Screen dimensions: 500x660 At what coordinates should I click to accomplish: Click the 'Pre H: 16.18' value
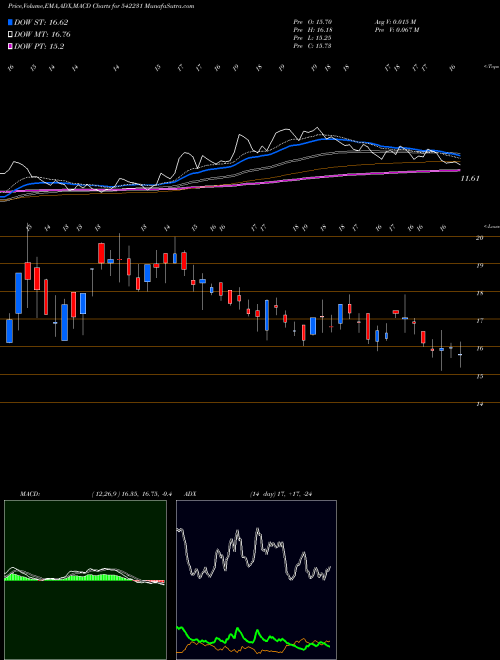(x=313, y=30)
